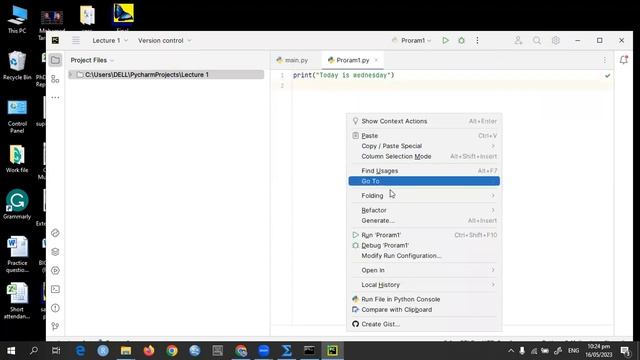The width and height of the screenshot is (640, 360).
Task: Open the Lecture 1 project dropdown
Action: [110, 40]
